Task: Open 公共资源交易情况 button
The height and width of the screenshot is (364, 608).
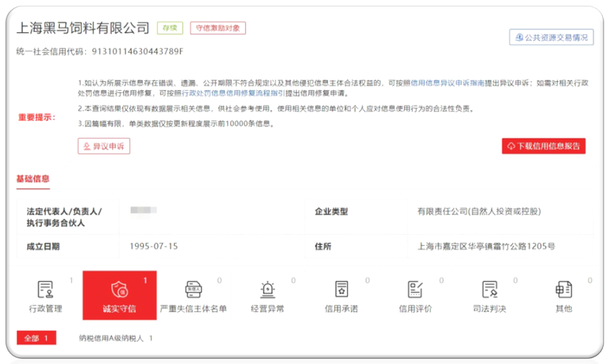Action: 551,37
